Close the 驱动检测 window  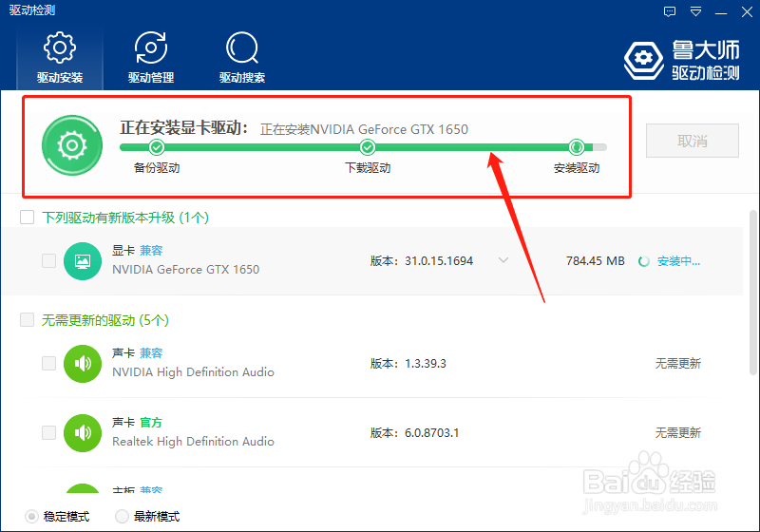pyautogui.click(x=747, y=11)
